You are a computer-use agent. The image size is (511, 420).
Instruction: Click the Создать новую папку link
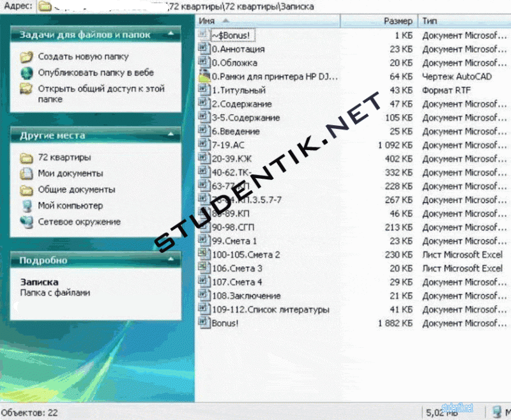pyautogui.click(x=84, y=56)
